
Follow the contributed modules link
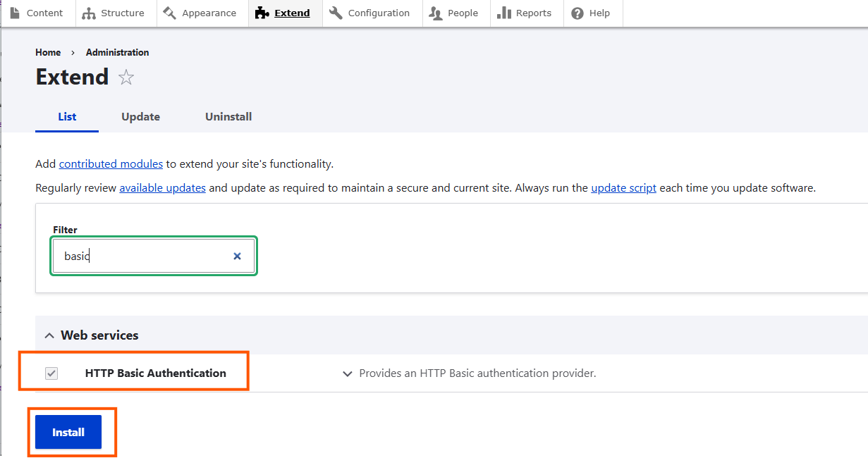[x=111, y=164]
